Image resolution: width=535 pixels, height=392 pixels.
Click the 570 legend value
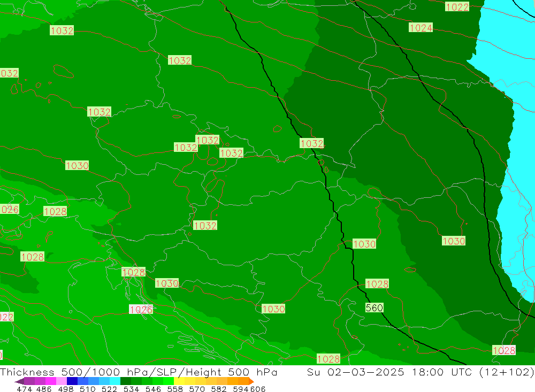(197, 389)
